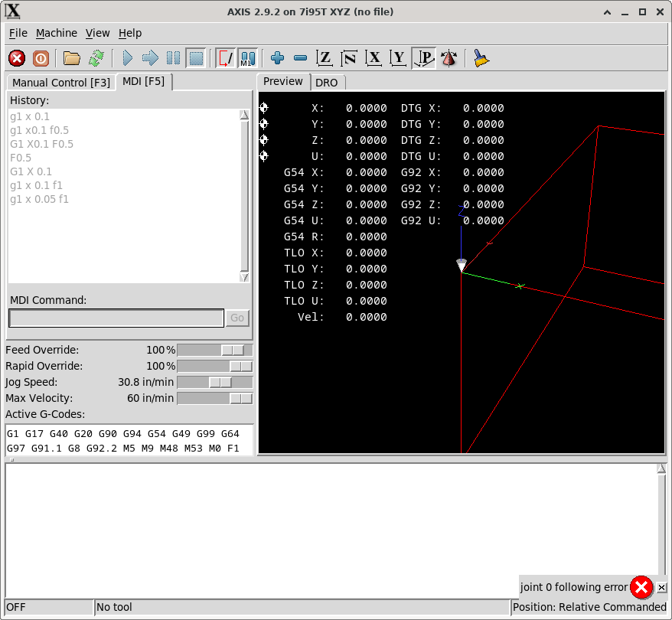Select the MDI [F5] tab
The height and width of the screenshot is (620, 672).
pyautogui.click(x=144, y=81)
